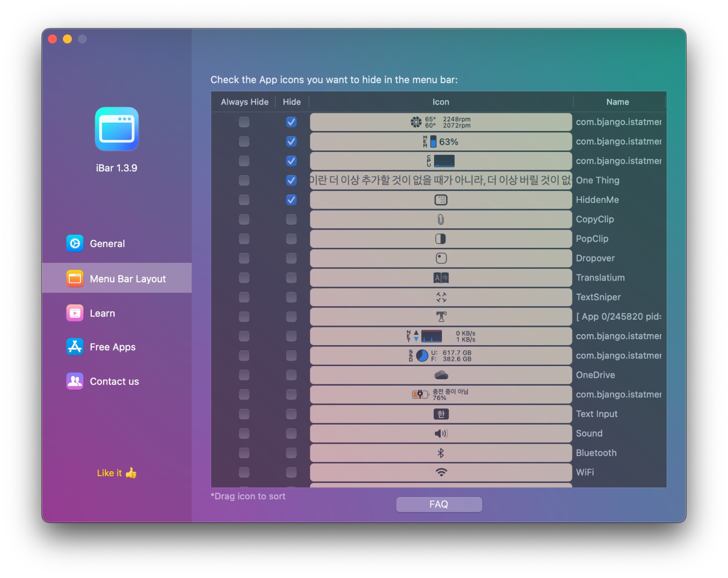Select the iStat SSD disk usage icon
The width and height of the screenshot is (728, 578).
pos(441,356)
